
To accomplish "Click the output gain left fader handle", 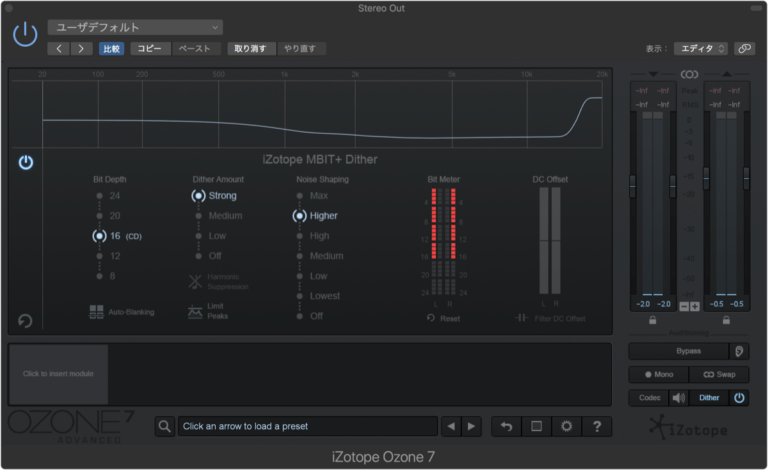I will (706, 179).
